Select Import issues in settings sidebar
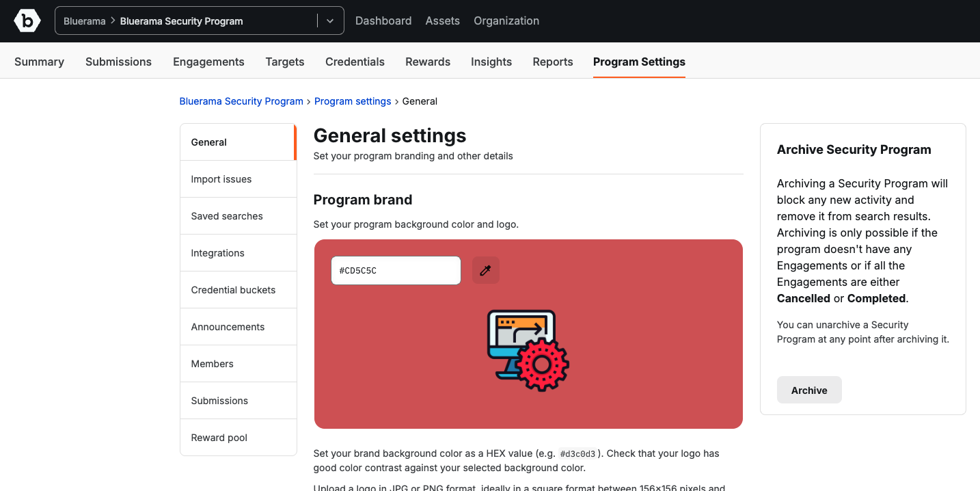Viewport: 980px width, 491px height. coord(221,179)
